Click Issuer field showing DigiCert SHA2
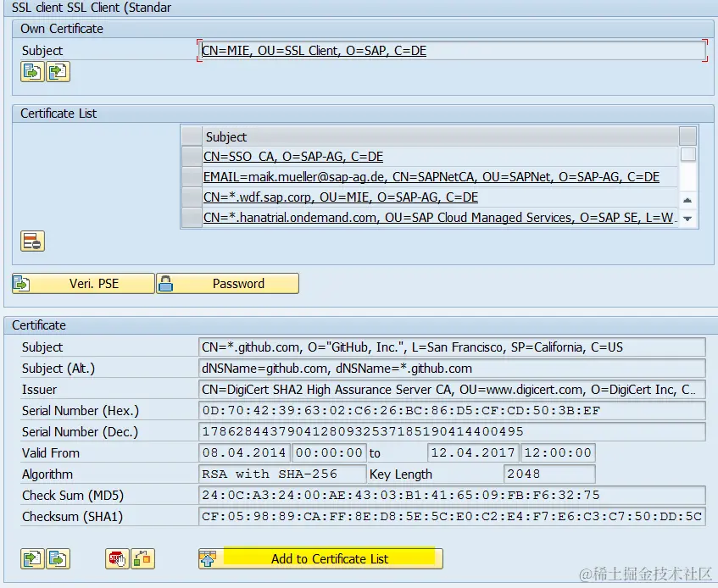 tap(452, 390)
